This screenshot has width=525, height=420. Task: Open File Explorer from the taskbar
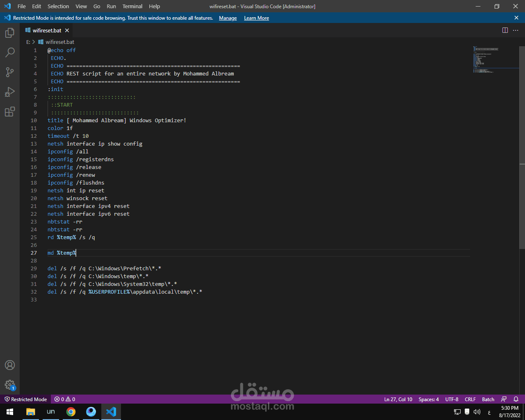click(x=30, y=412)
